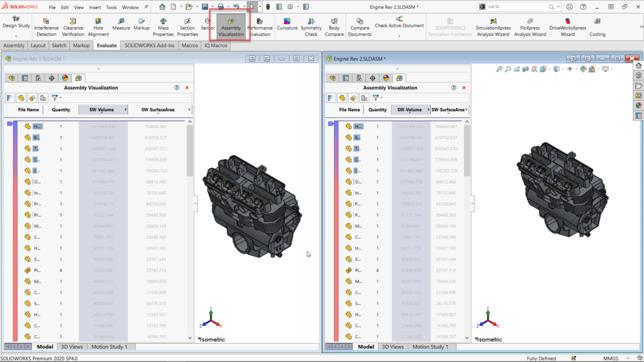Open Markup from Evaluate ribbon

(142, 25)
